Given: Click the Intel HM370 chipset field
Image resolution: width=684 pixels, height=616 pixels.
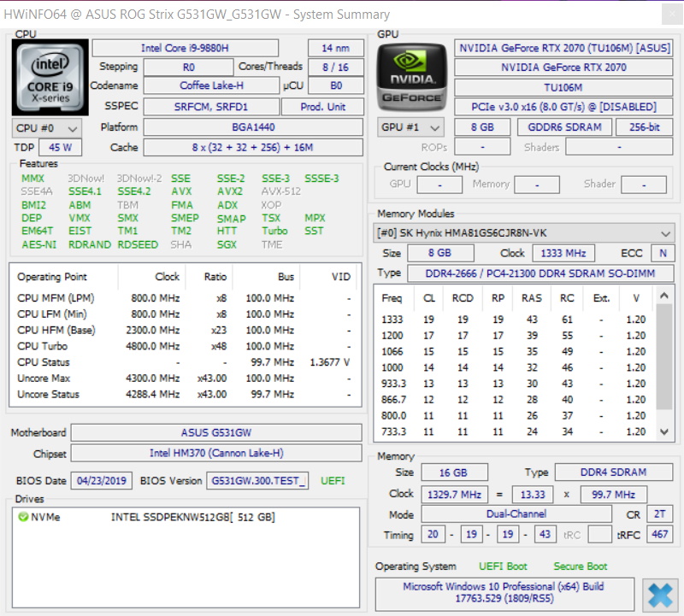Looking at the screenshot, I should pos(215,454).
